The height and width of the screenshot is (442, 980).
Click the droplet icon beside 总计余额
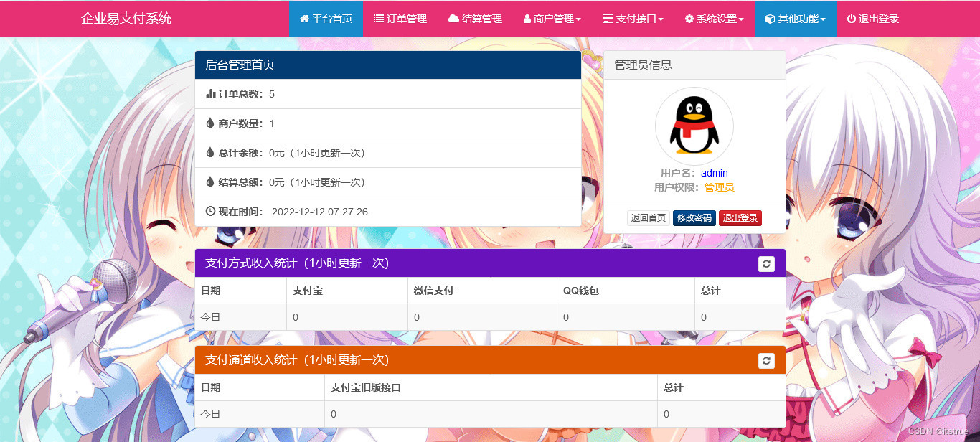point(210,152)
